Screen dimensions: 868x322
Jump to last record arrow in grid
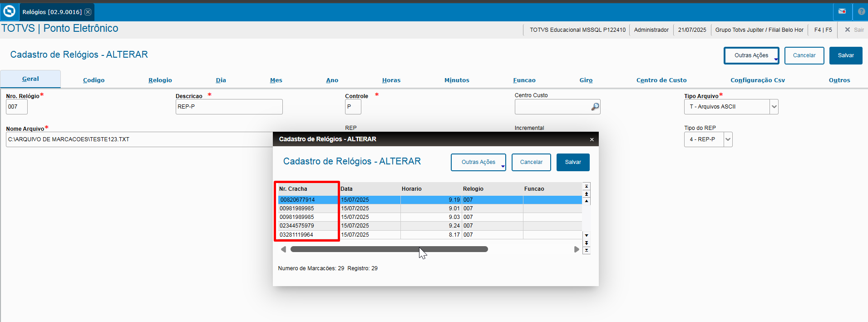587,250
